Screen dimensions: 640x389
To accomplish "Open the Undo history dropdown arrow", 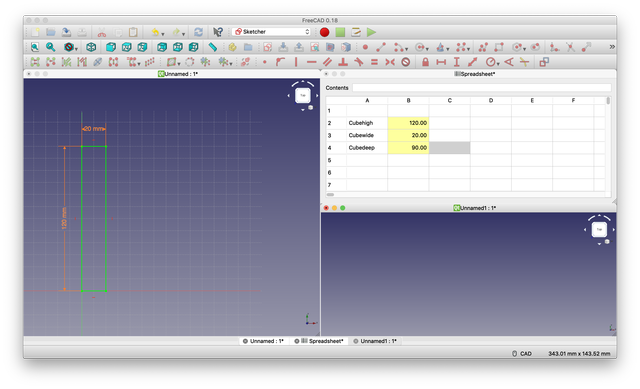I will click(x=163, y=34).
